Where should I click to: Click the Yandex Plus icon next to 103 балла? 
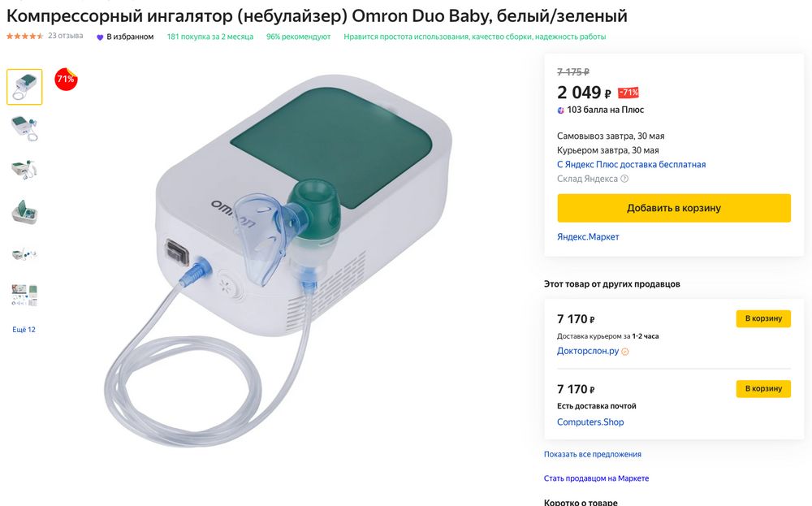(563, 109)
